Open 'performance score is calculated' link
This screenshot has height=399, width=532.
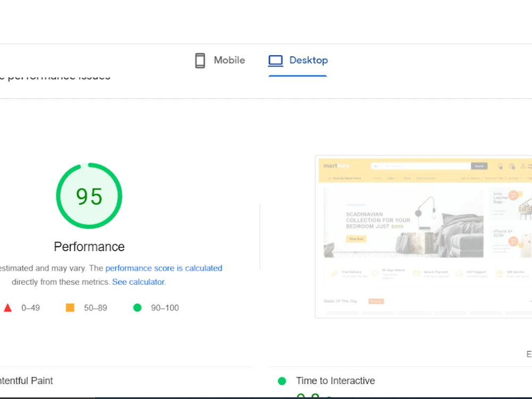point(163,268)
